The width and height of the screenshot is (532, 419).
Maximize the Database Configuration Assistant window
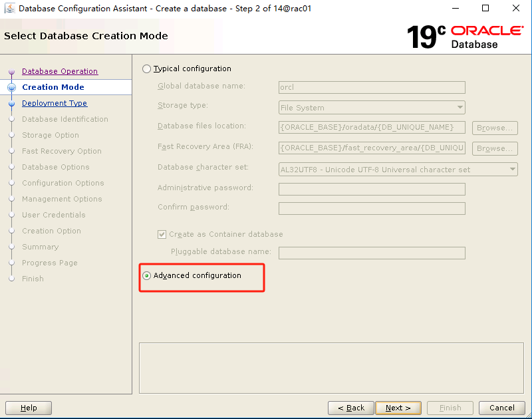pos(485,8)
